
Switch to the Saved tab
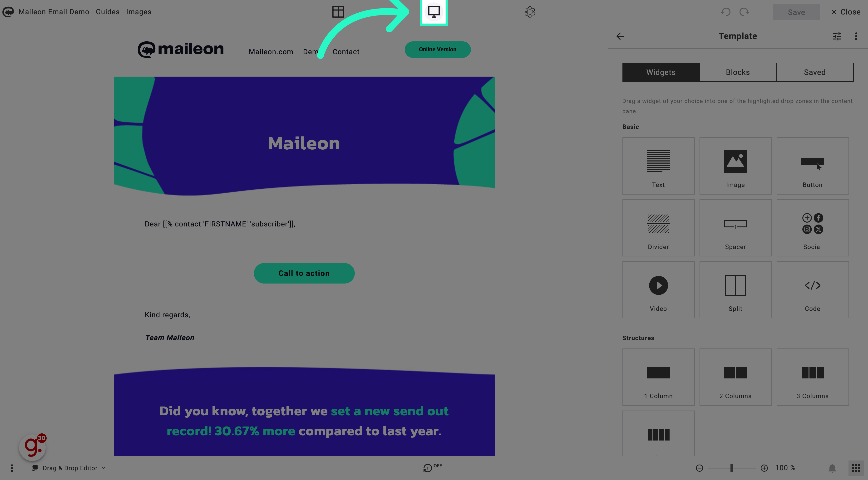click(x=815, y=72)
